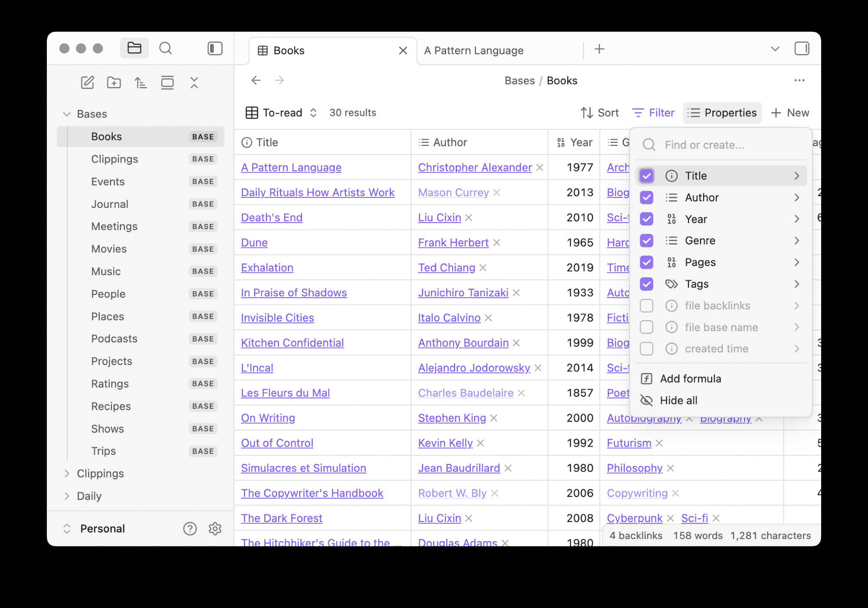Toggle the right sidebar panel icon
Viewport: 868px width, 608px height.
click(x=801, y=49)
